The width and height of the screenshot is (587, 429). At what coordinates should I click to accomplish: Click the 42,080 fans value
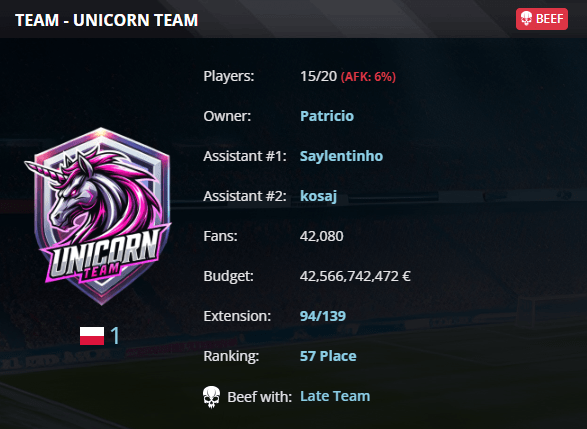point(322,236)
